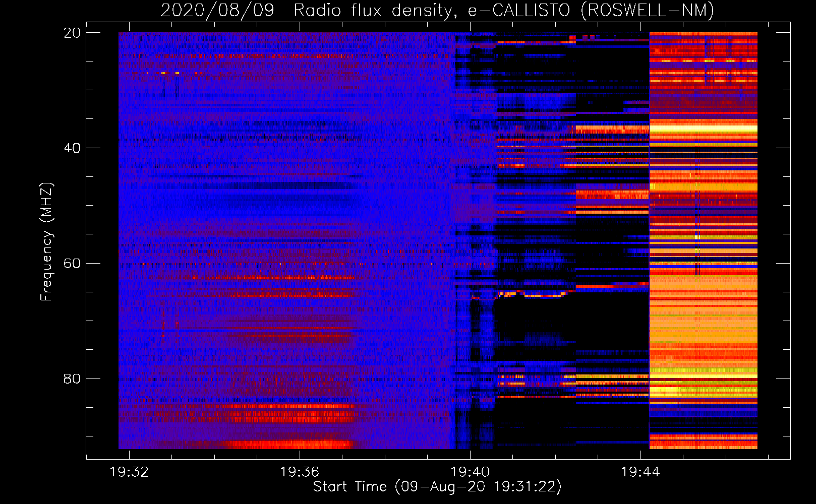
Task: Click the 'Frequency (MHZ)' vertical axis label
Action: coord(46,242)
